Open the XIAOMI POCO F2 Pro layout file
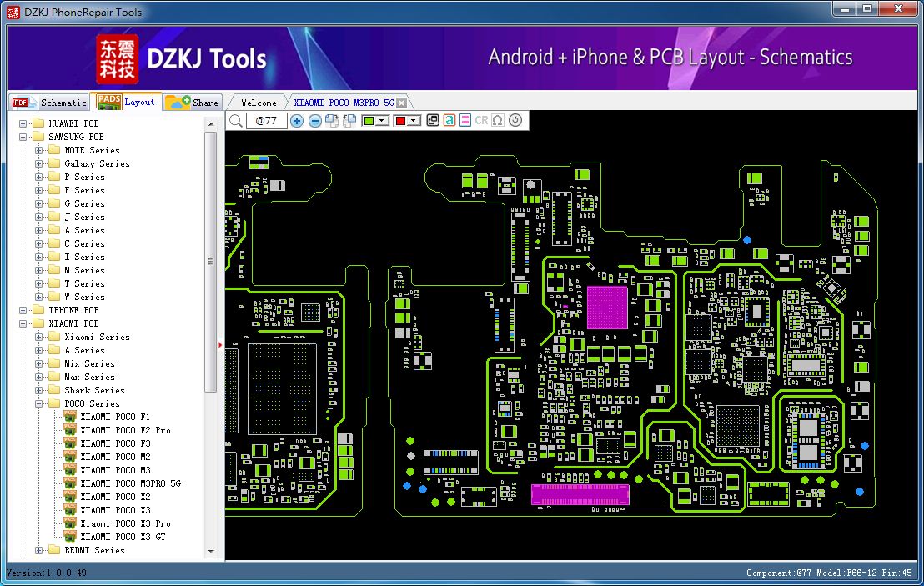Screen dimensions: 924x586 [125, 430]
